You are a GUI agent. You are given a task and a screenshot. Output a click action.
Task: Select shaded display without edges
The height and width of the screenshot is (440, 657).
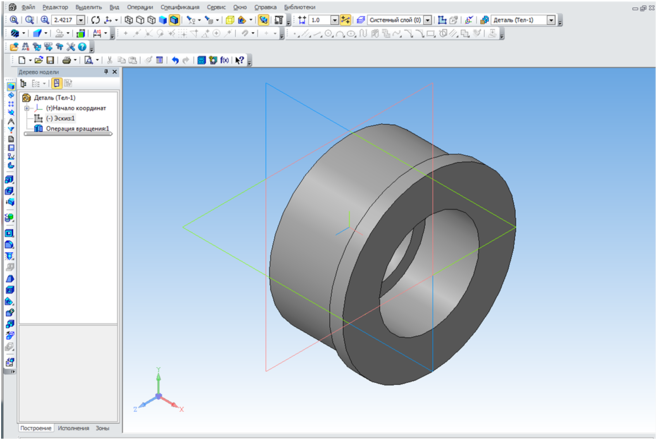pyautogui.click(x=163, y=20)
